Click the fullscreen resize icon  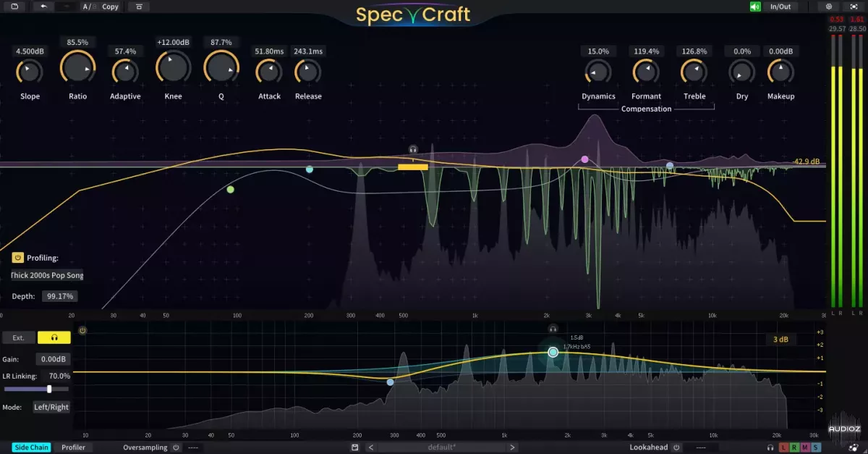click(x=853, y=7)
